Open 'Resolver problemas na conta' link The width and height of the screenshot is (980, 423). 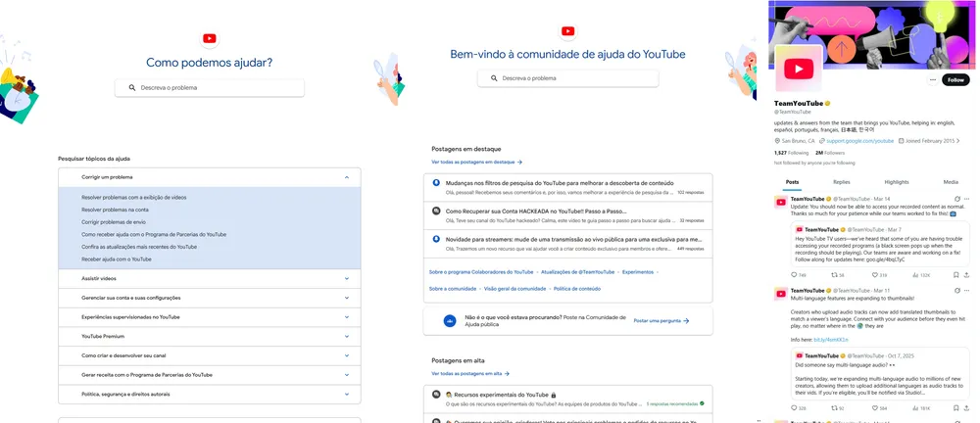click(x=115, y=210)
